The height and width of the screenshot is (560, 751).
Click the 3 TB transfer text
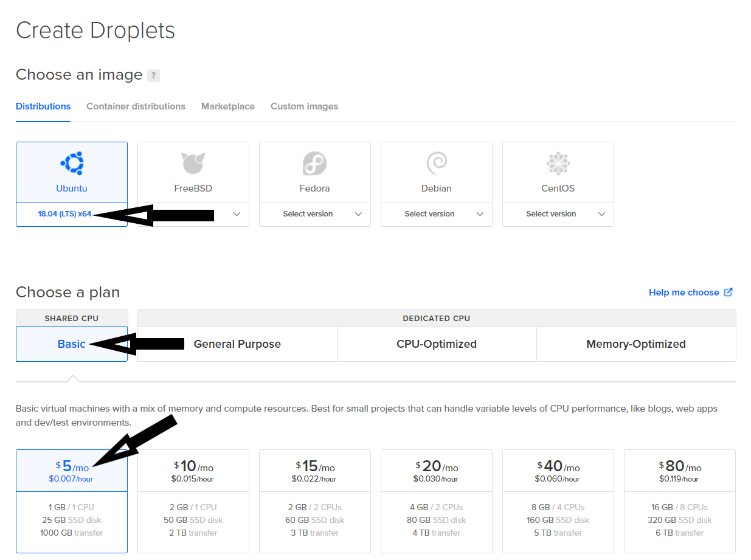315,533
